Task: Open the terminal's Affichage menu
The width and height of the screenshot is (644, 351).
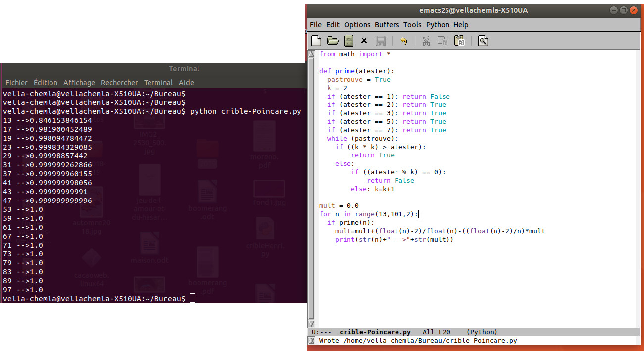Action: pos(79,83)
